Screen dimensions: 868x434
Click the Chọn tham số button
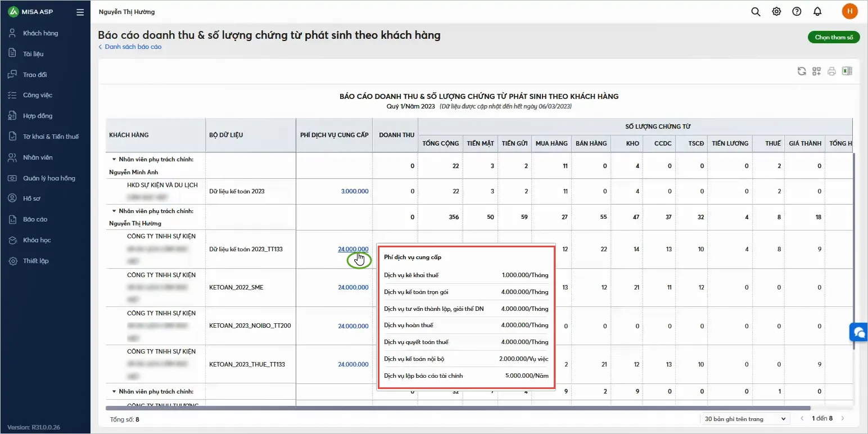(x=834, y=37)
